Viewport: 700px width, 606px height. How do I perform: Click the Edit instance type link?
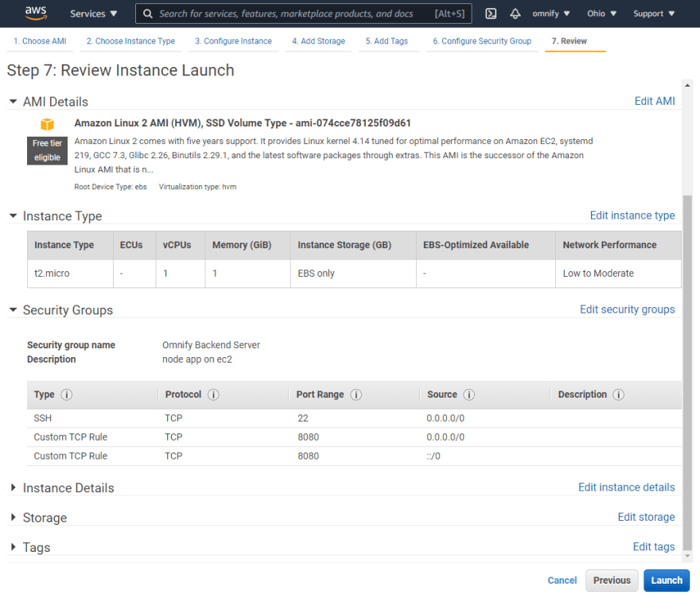pos(632,216)
